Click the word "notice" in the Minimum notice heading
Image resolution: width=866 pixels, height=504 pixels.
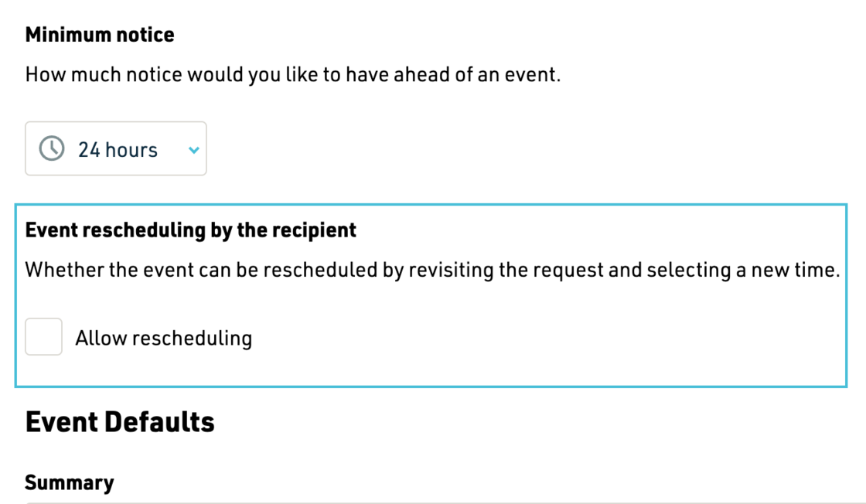146,35
